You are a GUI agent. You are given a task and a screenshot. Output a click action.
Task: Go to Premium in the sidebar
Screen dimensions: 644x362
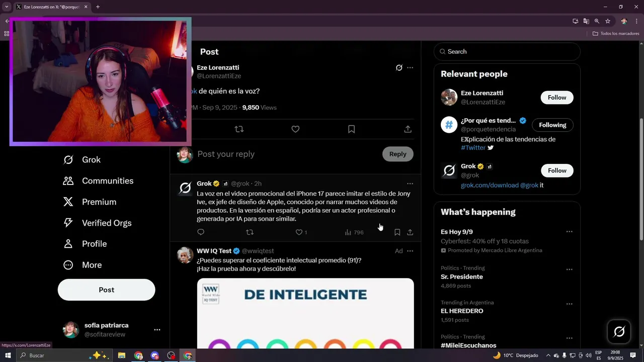(x=90, y=202)
